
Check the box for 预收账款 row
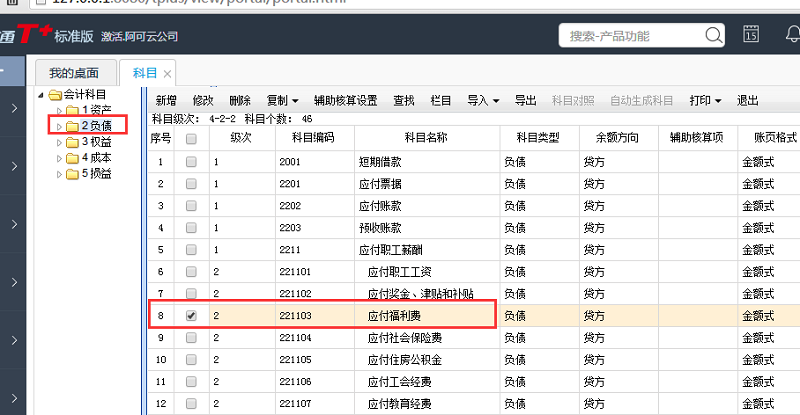[x=191, y=228]
